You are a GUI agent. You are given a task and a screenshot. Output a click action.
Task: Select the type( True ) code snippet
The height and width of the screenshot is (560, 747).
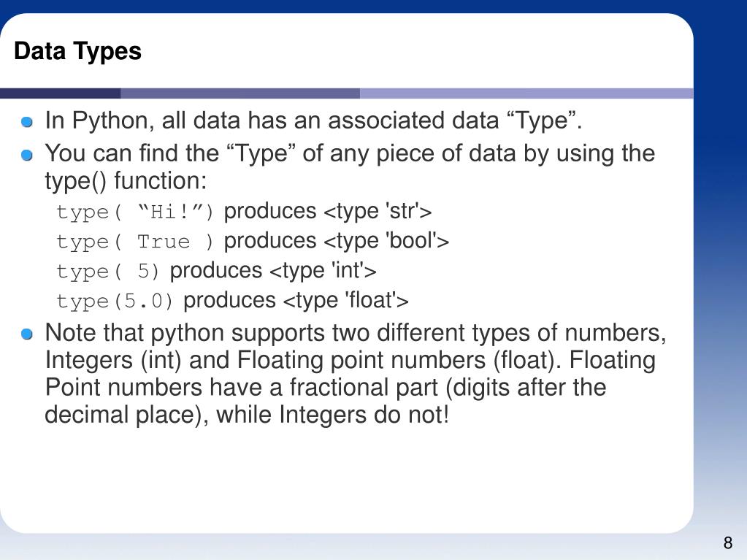click(135, 242)
